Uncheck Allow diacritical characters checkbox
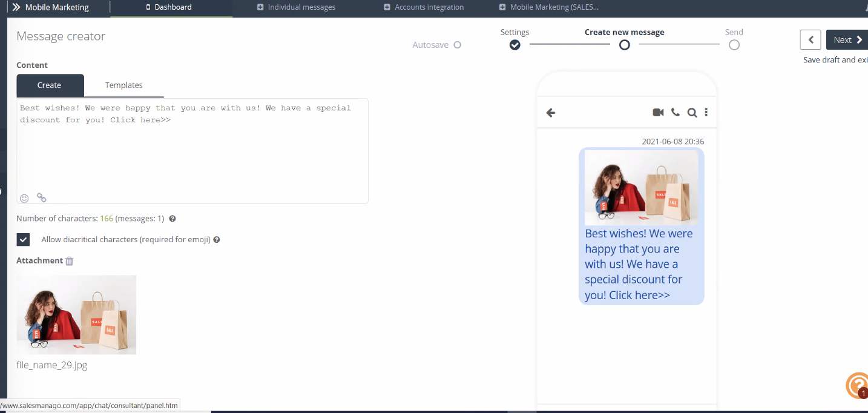 coord(23,239)
